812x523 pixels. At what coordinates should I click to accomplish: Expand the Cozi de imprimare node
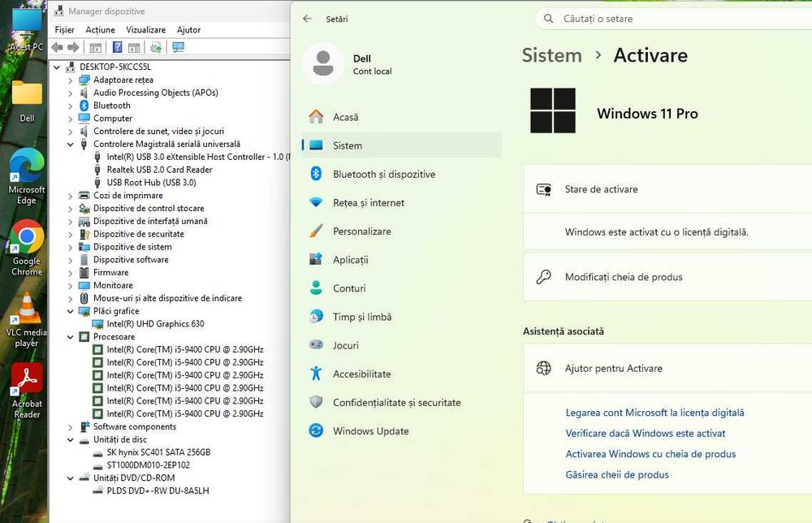(x=71, y=196)
